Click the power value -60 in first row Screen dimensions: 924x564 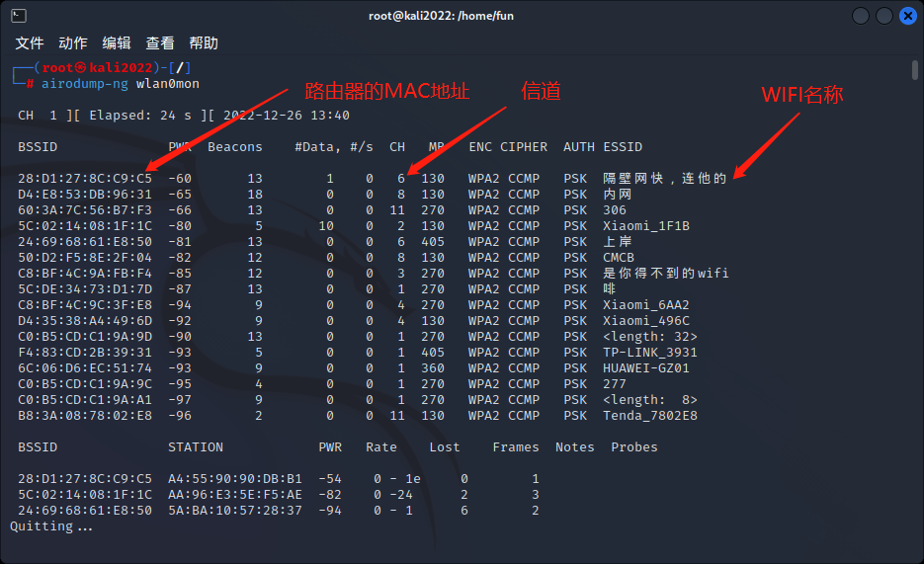click(x=180, y=179)
